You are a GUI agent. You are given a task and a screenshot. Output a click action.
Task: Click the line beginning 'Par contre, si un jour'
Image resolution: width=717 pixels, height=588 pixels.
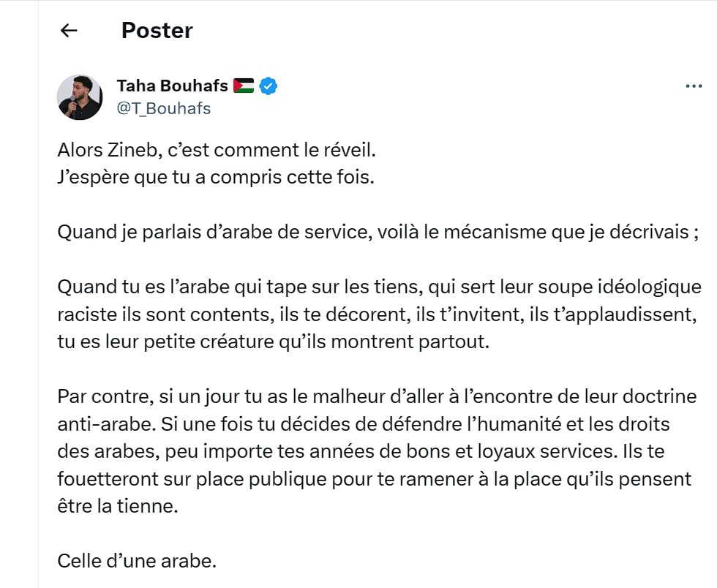(378, 397)
